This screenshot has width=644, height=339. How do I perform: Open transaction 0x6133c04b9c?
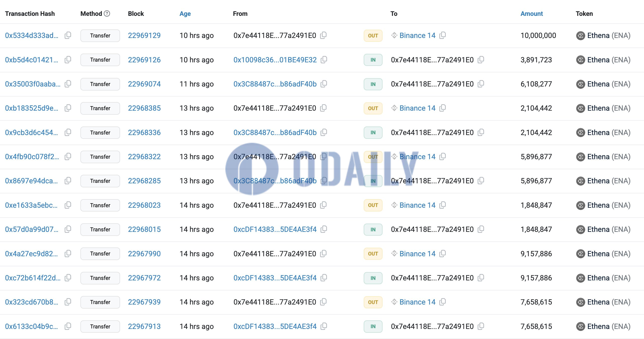pos(32,326)
